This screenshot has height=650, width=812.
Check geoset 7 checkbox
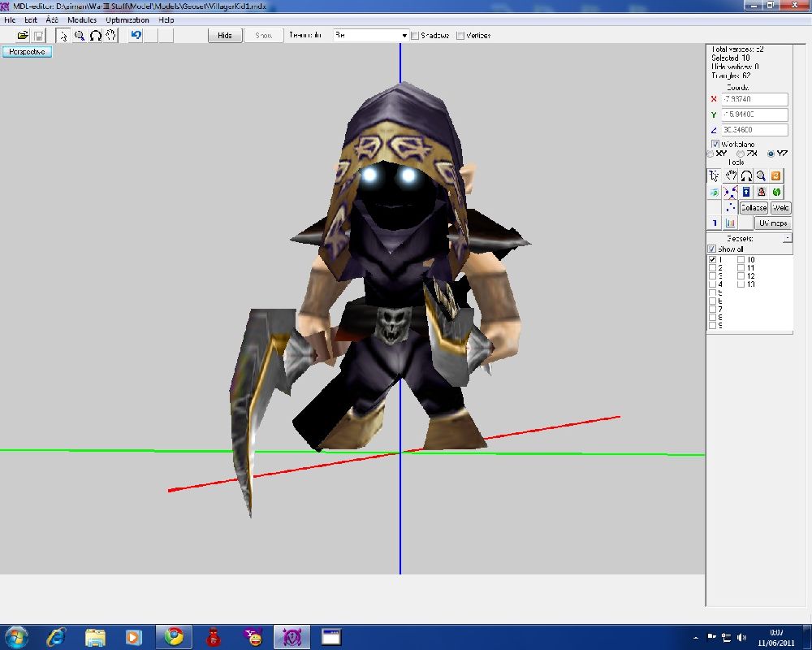pyautogui.click(x=713, y=309)
